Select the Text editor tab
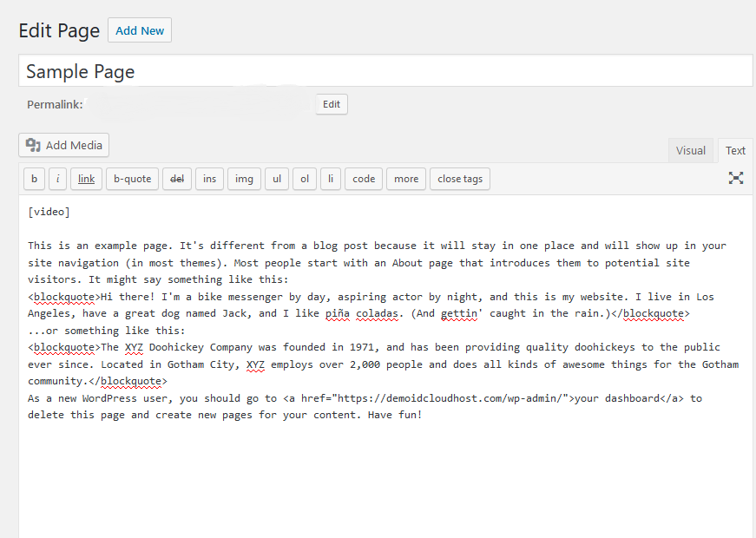The width and height of the screenshot is (756, 538). [x=735, y=150]
